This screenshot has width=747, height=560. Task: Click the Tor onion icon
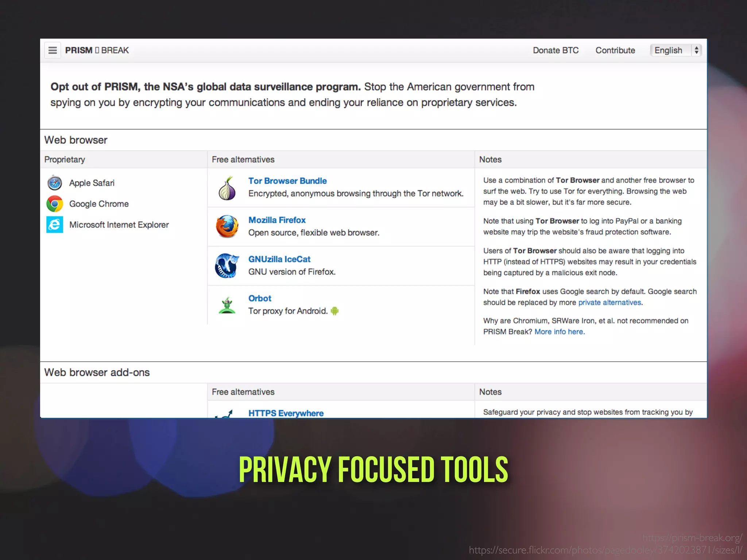pyautogui.click(x=227, y=188)
